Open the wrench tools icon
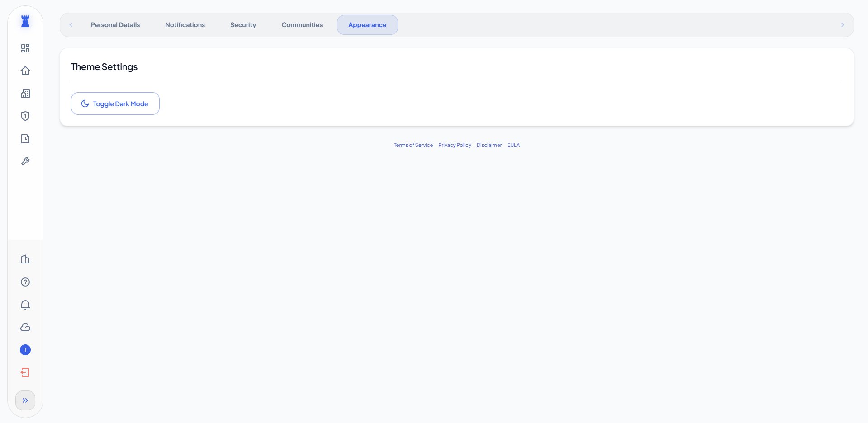 coord(25,161)
